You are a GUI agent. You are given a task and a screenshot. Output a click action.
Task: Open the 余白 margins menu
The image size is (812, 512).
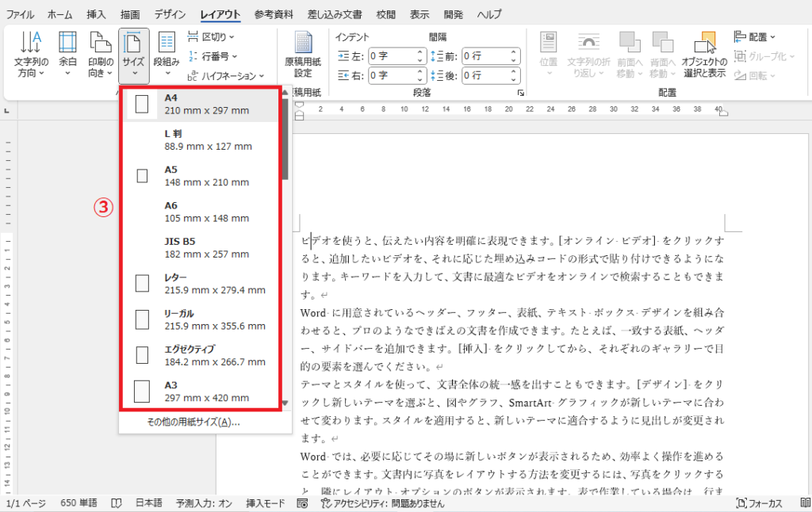[x=67, y=55]
